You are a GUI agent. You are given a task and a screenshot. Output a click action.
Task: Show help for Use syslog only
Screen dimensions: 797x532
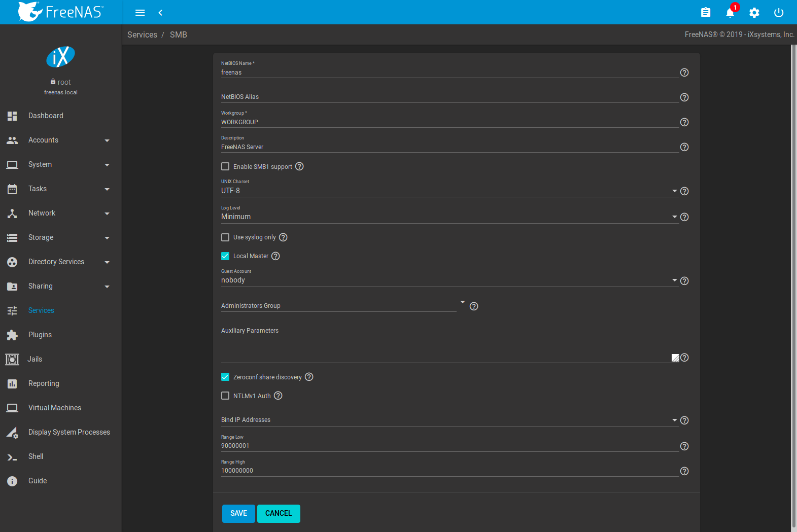[283, 237]
